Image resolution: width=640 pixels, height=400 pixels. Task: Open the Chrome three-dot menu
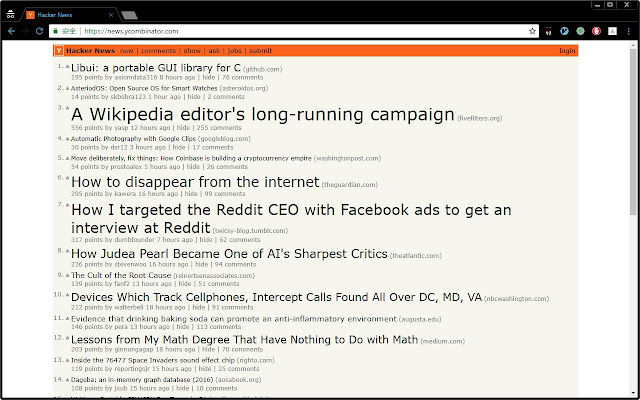(629, 31)
